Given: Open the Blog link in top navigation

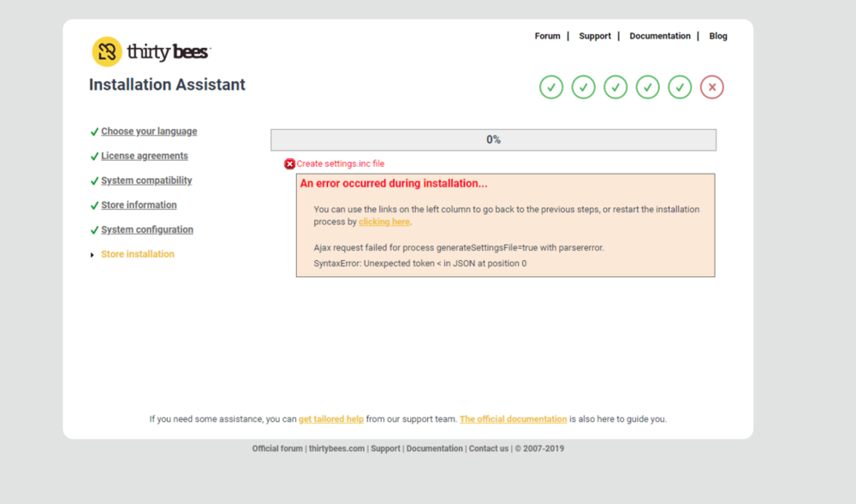Looking at the screenshot, I should point(718,36).
